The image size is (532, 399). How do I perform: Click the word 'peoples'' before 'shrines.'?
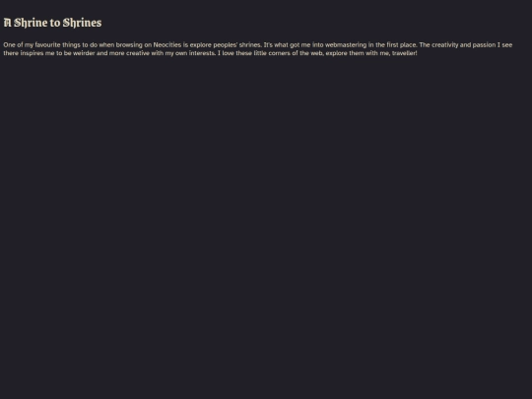(226, 44)
